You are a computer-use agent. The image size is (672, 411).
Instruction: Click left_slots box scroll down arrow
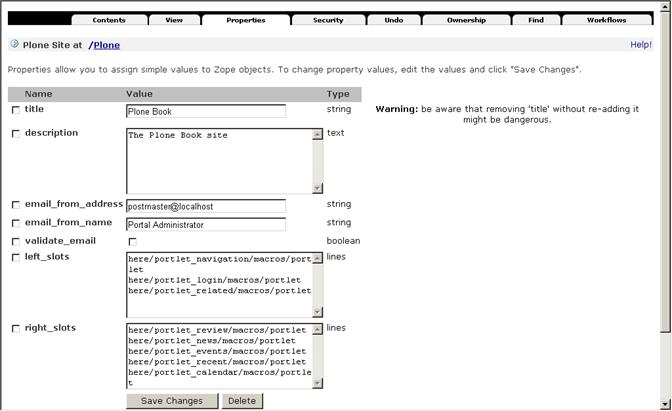[x=318, y=312]
